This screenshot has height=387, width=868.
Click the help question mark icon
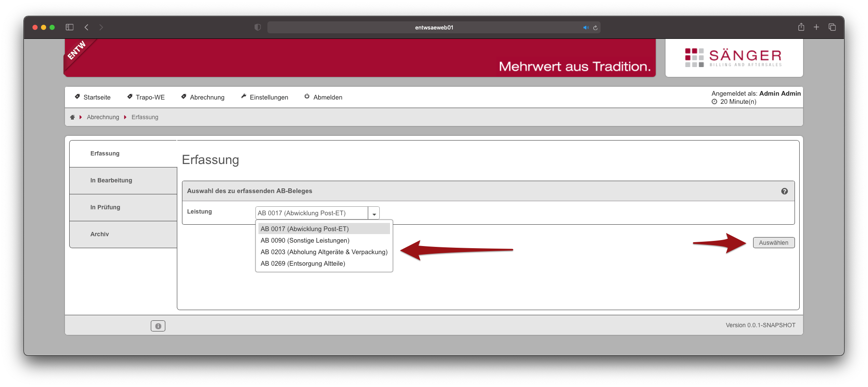[784, 191]
